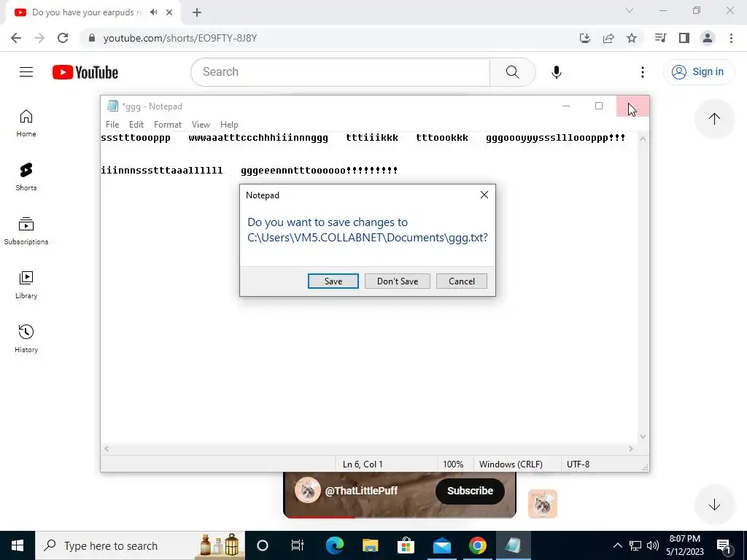Open Task View in taskbar
The height and width of the screenshot is (560, 747).
coord(298,545)
